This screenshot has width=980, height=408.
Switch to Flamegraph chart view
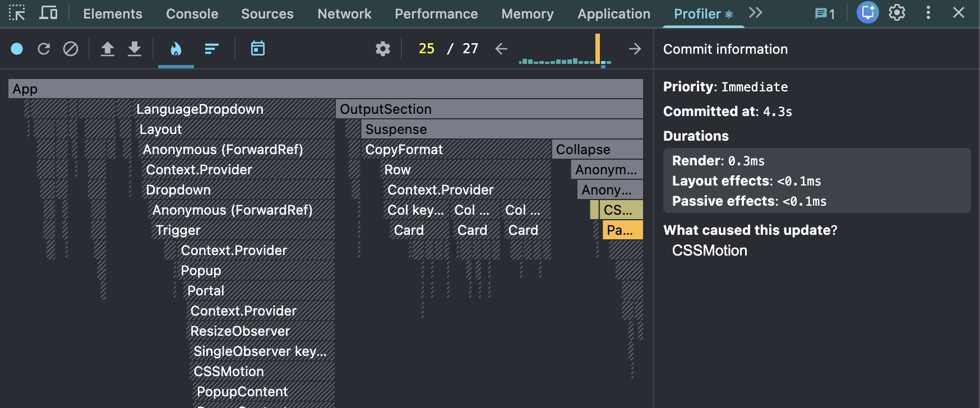pyautogui.click(x=176, y=49)
